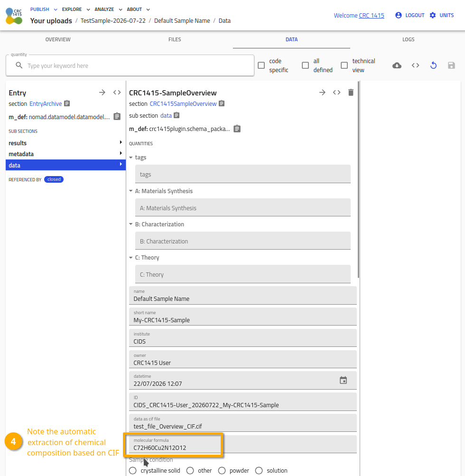Click the quantity keyword search field
The width and height of the screenshot is (465, 476).
pyautogui.click(x=130, y=65)
